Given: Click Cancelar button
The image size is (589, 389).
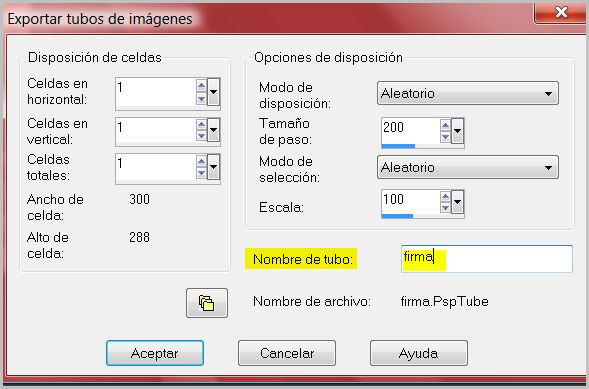Looking at the screenshot, I should point(287,353).
